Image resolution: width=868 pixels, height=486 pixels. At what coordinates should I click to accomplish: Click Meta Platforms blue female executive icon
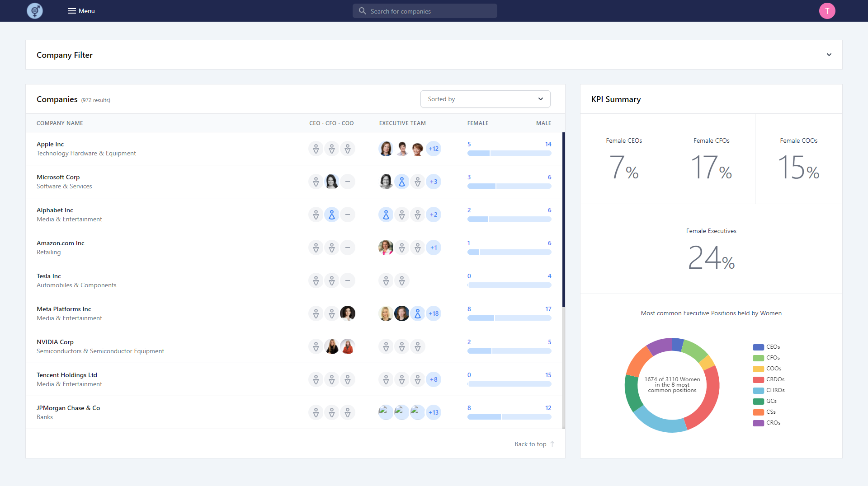pyautogui.click(x=418, y=313)
